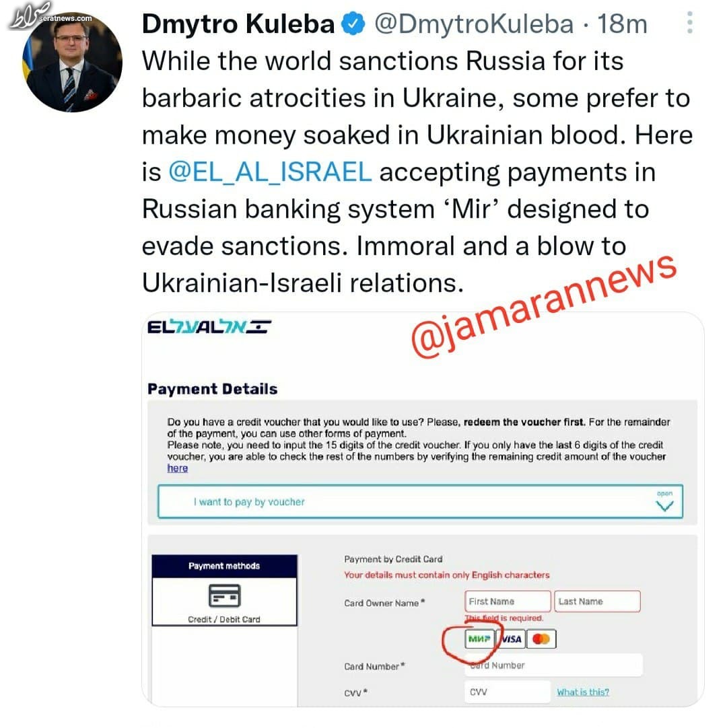Viewport: 727px width, 728px height.
Task: Select the VISA card logo
Action: pyautogui.click(x=511, y=639)
